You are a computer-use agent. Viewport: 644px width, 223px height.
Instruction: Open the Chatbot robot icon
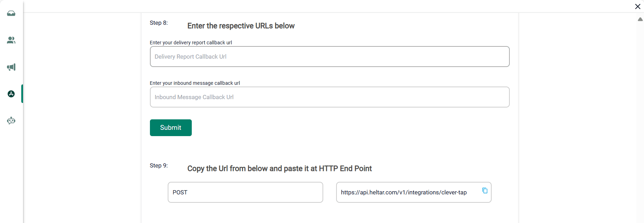pyautogui.click(x=11, y=121)
